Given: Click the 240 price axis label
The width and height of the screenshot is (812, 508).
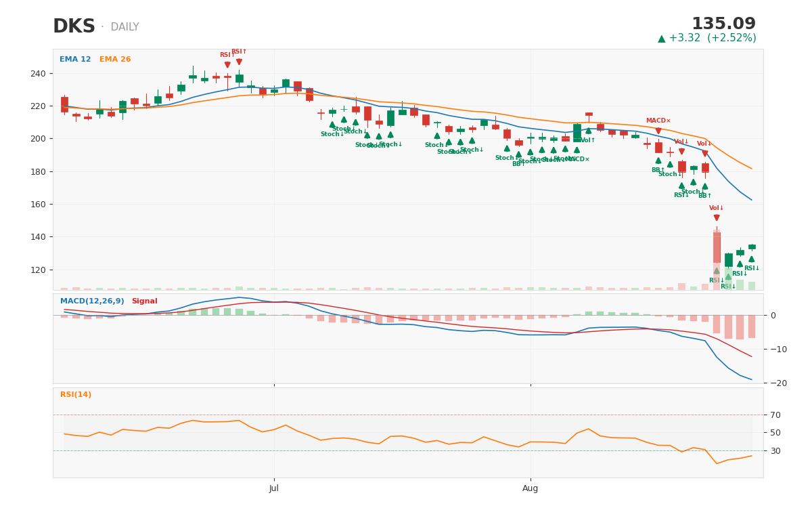Looking at the screenshot, I should (39, 73).
